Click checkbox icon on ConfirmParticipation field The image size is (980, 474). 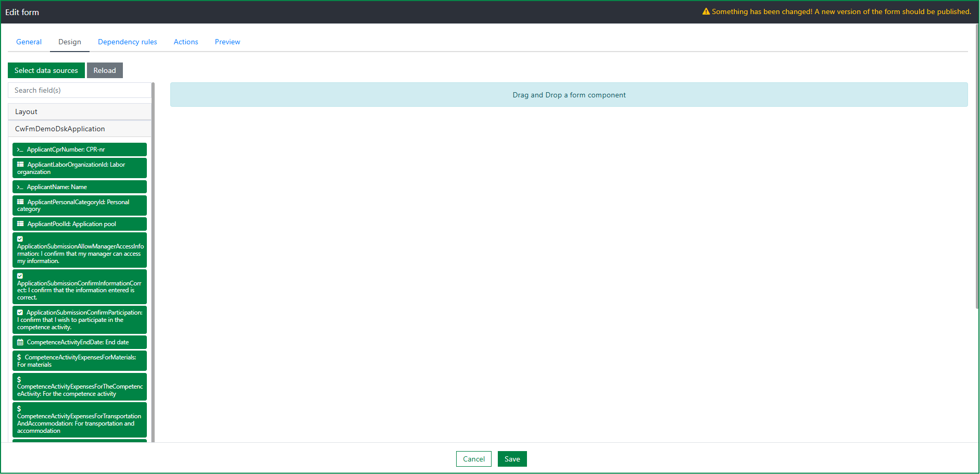20,313
